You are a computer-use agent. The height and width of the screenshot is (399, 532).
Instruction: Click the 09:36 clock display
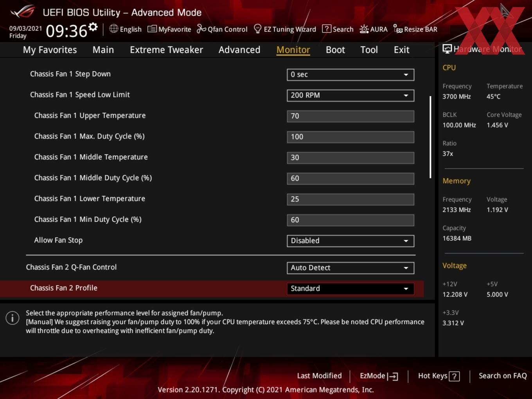coord(66,31)
